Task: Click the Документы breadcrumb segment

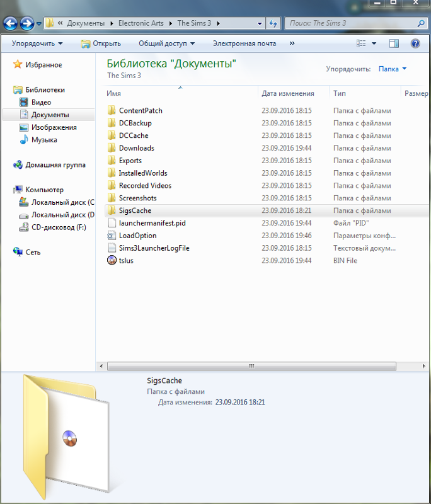Action: (86, 23)
